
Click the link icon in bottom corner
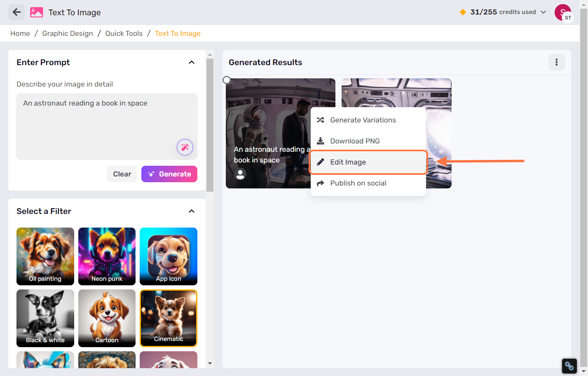(x=569, y=366)
